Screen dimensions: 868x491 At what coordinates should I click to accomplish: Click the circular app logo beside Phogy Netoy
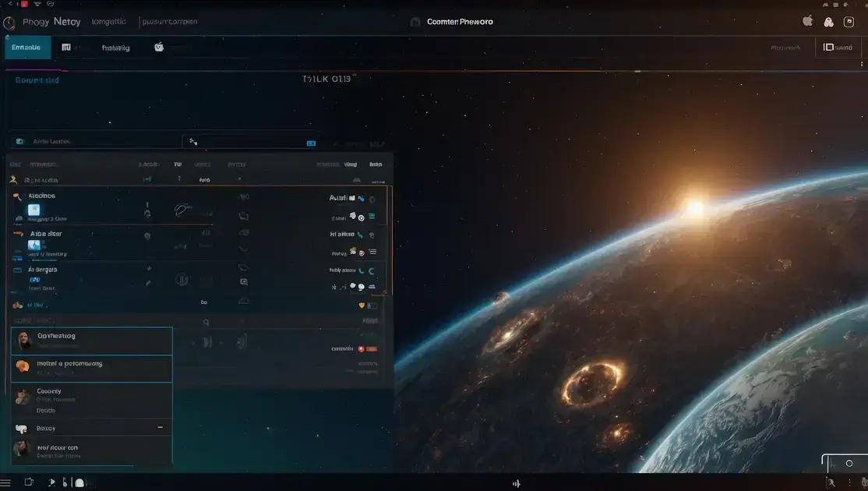click(x=9, y=23)
